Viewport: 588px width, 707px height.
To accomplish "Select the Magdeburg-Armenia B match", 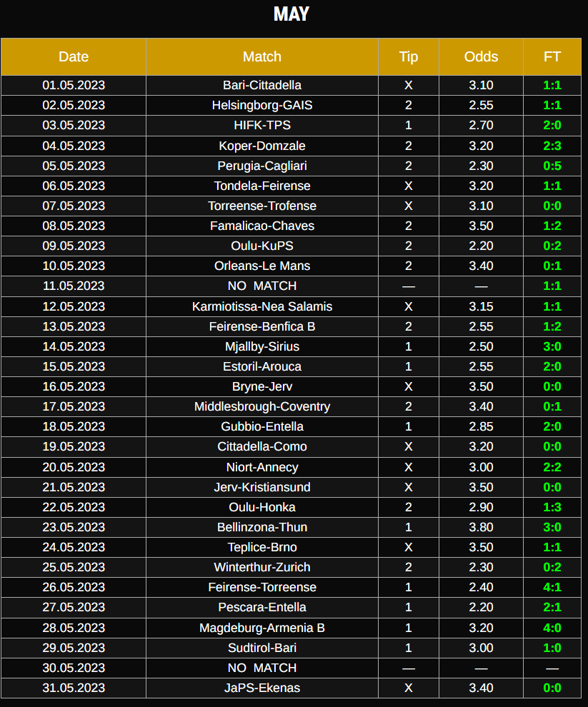I will 262,628.
